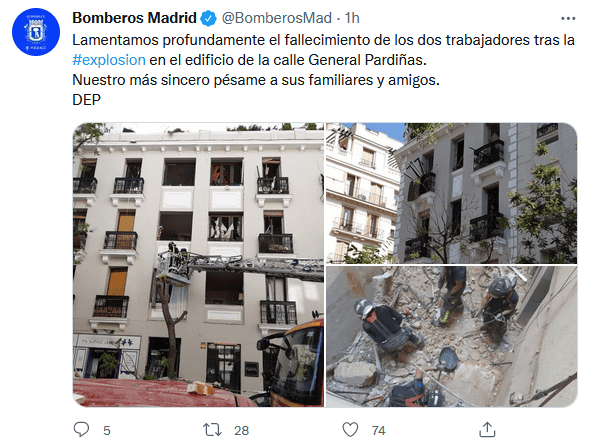Open the #explosion hashtag link
This screenshot has width=594, height=448.
[x=109, y=60]
